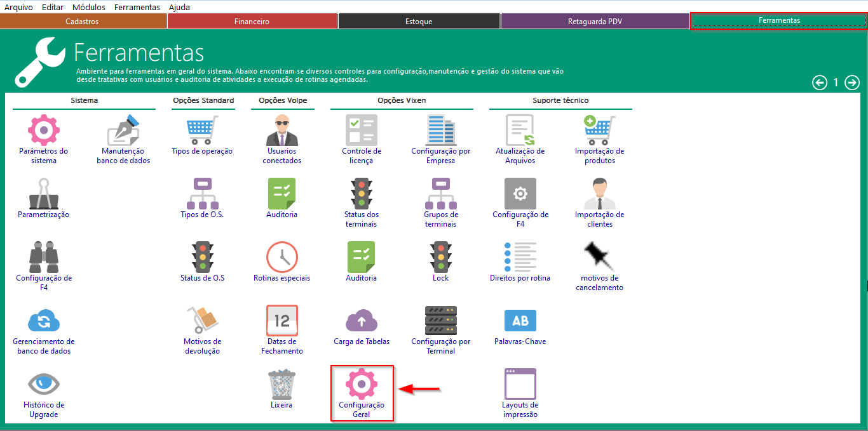Open the Retaguarda PDV tab
This screenshot has width=868, height=431.
pos(595,22)
